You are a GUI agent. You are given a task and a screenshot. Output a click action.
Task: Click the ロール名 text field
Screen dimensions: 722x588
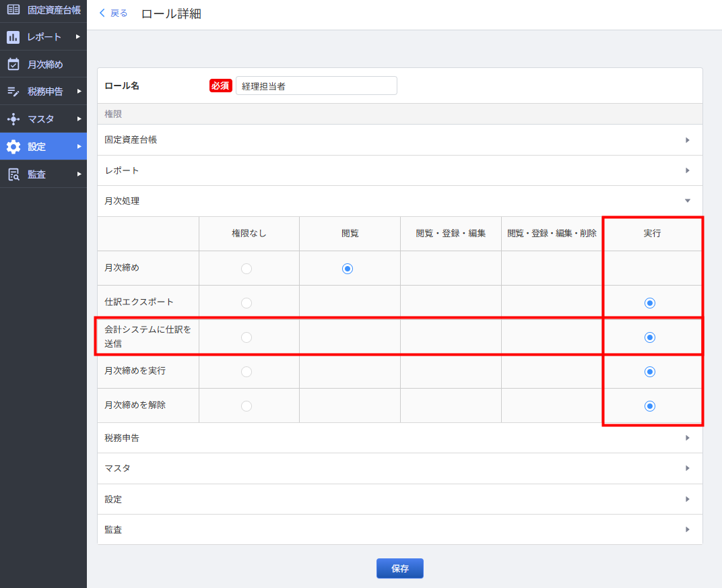(316, 86)
